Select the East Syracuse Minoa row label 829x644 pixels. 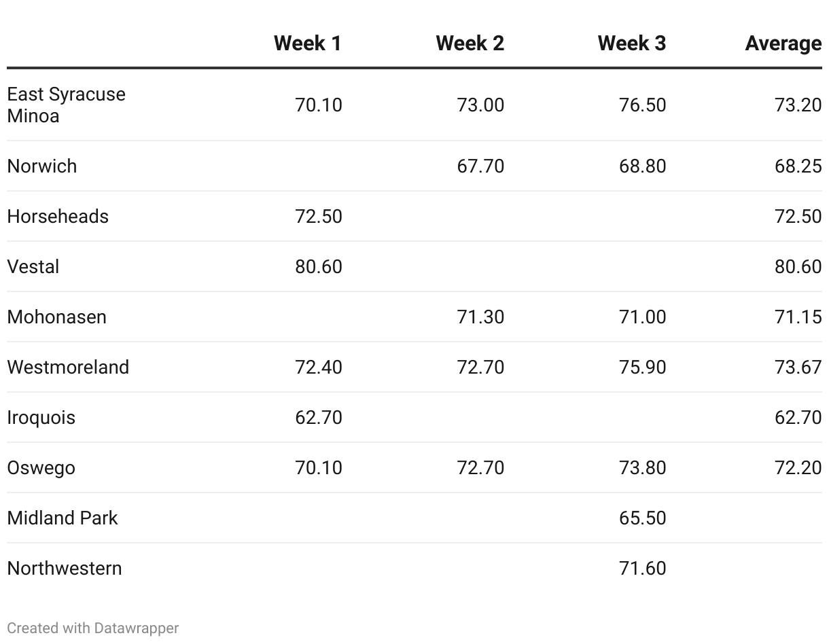(x=66, y=105)
